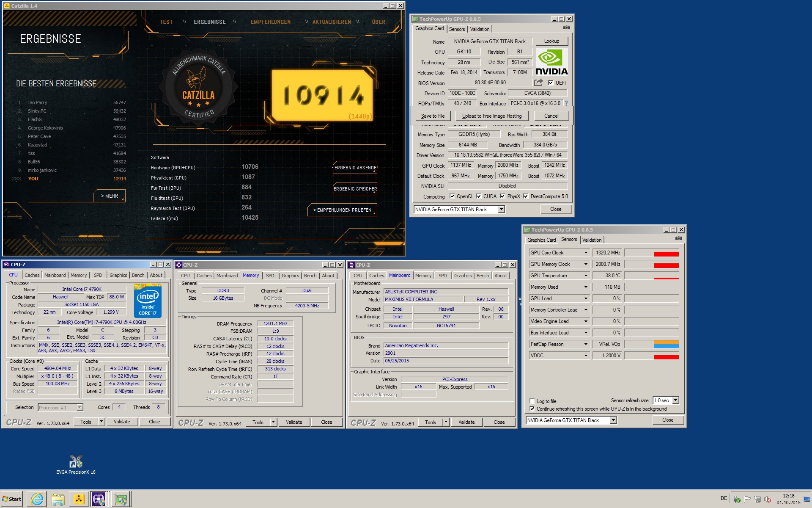Click the Bus Interface question mark icon

click(x=566, y=103)
